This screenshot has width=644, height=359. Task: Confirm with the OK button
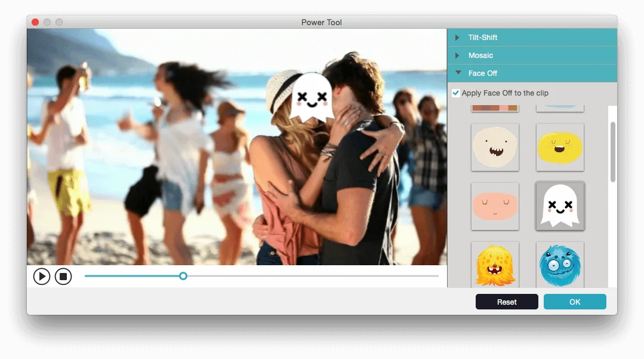click(x=575, y=302)
